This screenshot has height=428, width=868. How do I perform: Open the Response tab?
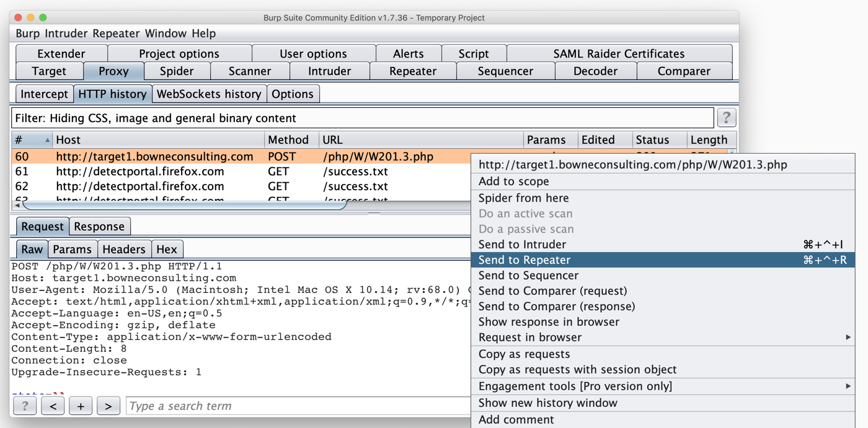pos(99,227)
